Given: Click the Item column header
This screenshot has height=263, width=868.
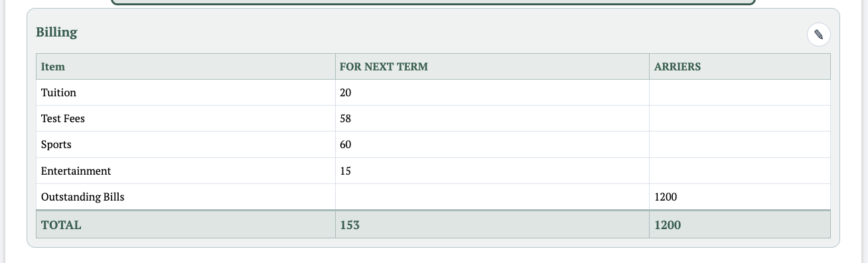Looking at the screenshot, I should (53, 66).
